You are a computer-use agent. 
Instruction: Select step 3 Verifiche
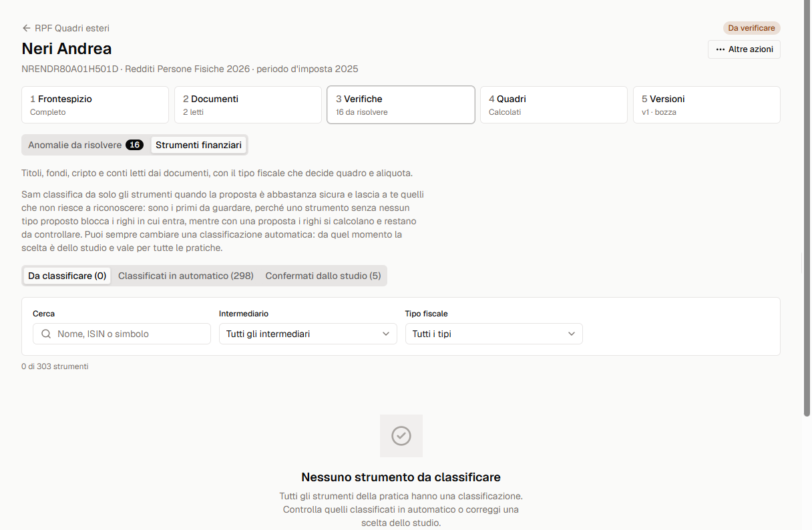pos(401,105)
